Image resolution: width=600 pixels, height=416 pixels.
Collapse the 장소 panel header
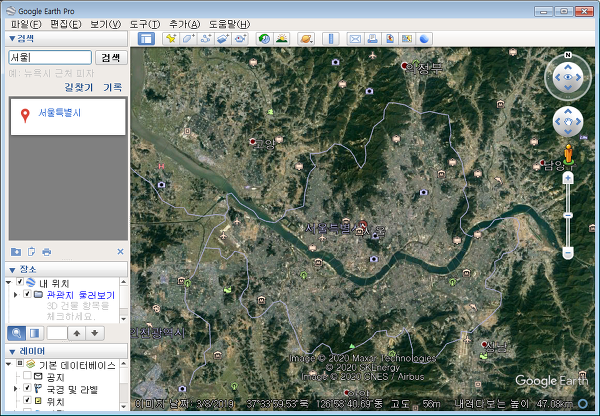(66, 269)
